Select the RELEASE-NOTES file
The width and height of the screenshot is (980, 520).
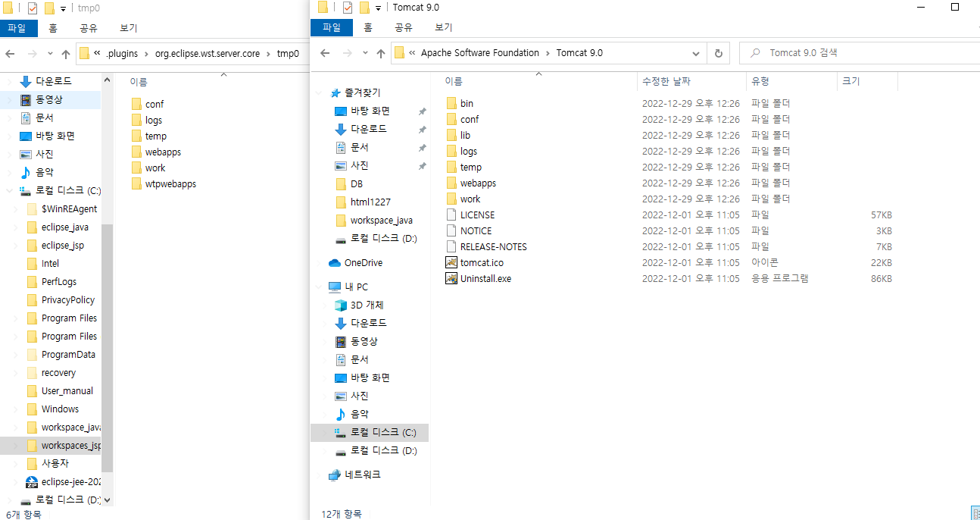[x=493, y=246]
